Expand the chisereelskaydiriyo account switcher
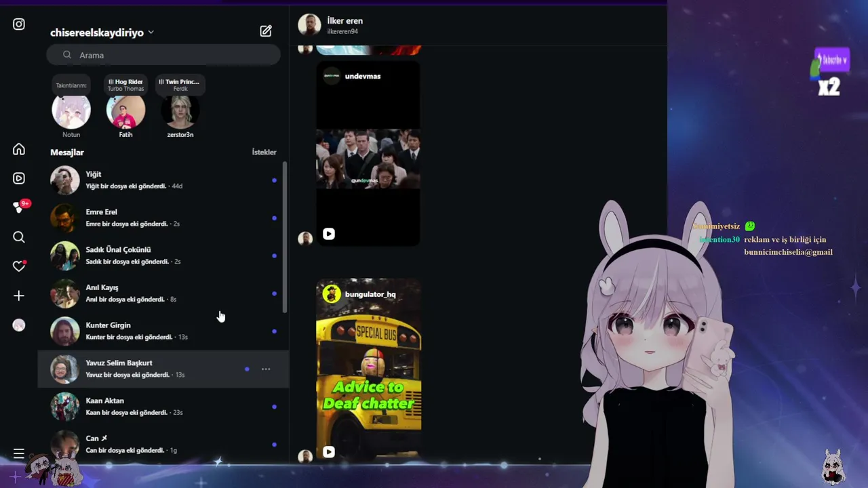Screen dimensions: 868x488 (102, 33)
